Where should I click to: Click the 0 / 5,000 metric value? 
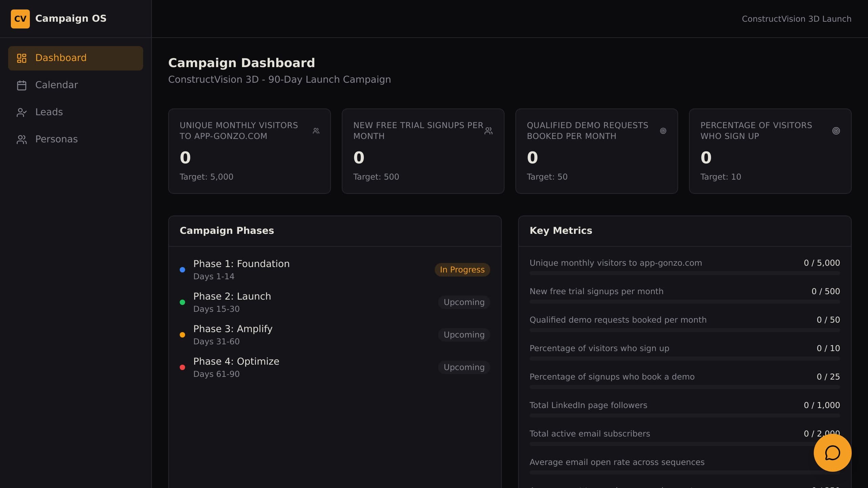(822, 263)
